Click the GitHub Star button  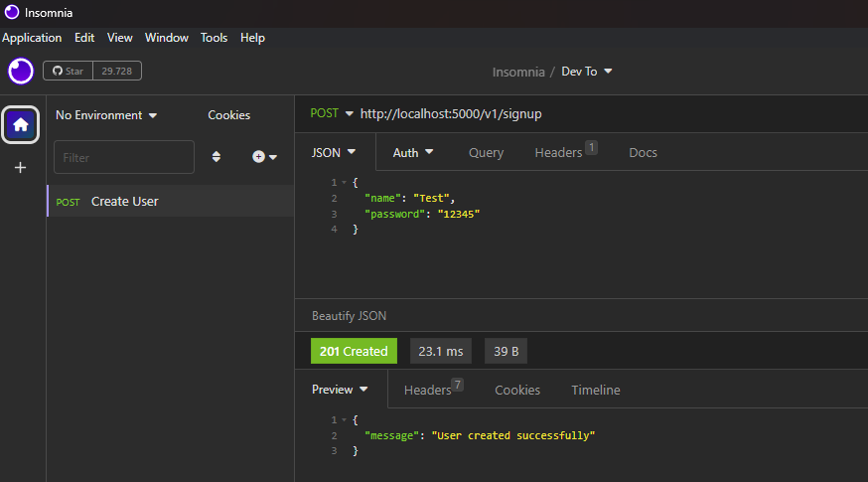tap(68, 71)
